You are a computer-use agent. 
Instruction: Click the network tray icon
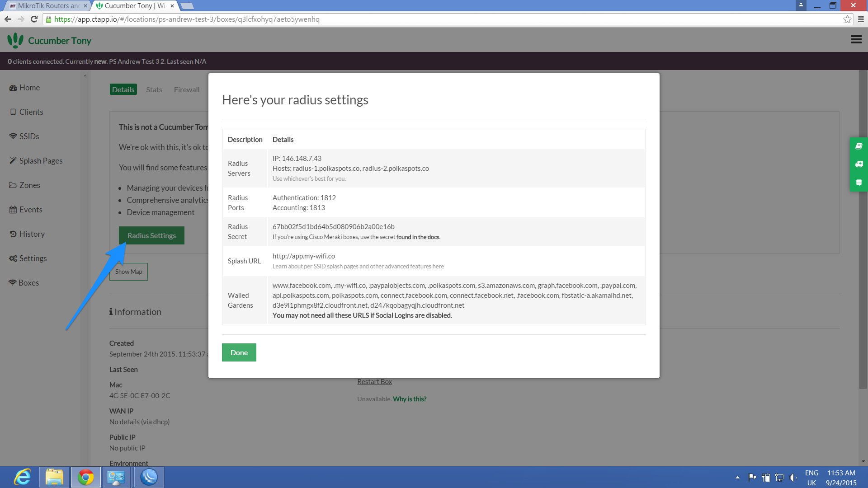click(x=779, y=477)
